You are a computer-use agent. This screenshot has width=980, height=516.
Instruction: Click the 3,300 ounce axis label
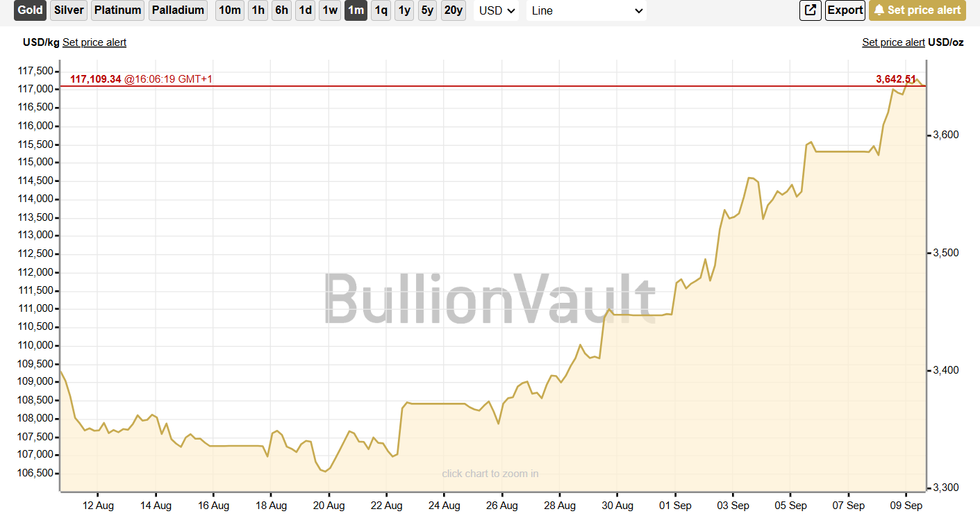pyautogui.click(x=947, y=488)
